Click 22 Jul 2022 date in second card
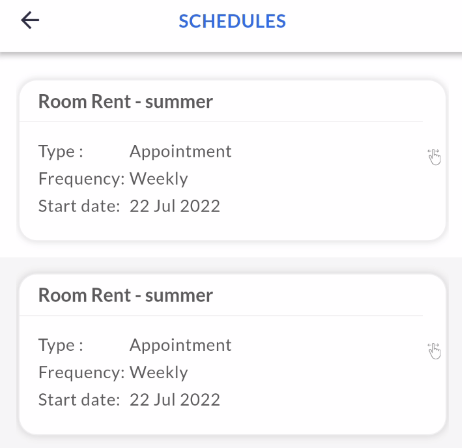Viewport: 462px width, 448px height. pyautogui.click(x=175, y=400)
